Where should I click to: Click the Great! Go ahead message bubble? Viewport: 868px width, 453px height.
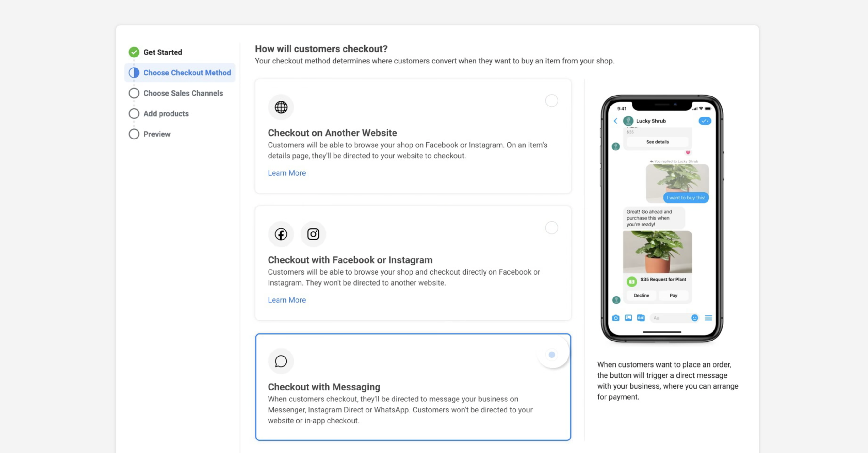(x=654, y=218)
